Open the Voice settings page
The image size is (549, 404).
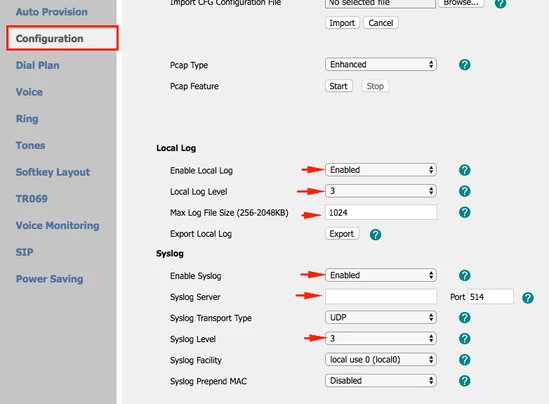pos(29,92)
